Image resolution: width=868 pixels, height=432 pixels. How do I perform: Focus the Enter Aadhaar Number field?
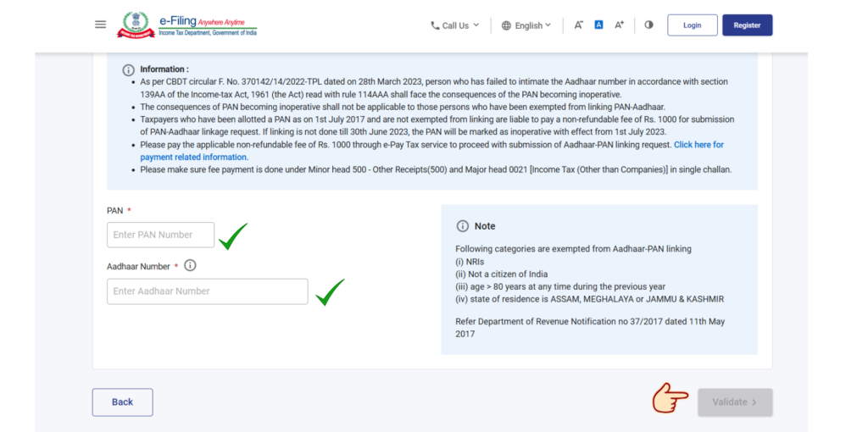click(208, 291)
